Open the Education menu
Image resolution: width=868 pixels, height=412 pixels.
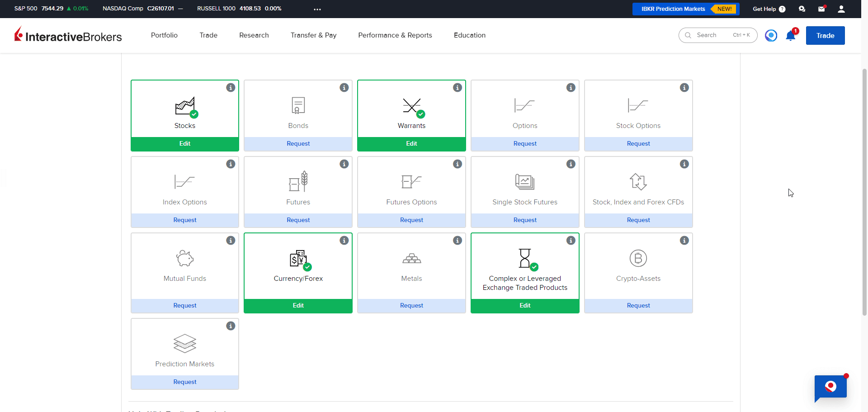(x=470, y=35)
